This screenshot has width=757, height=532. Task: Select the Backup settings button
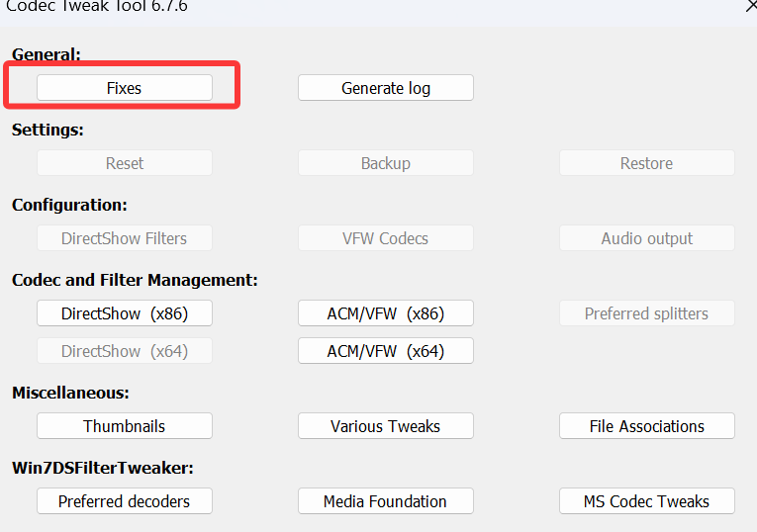[385, 163]
